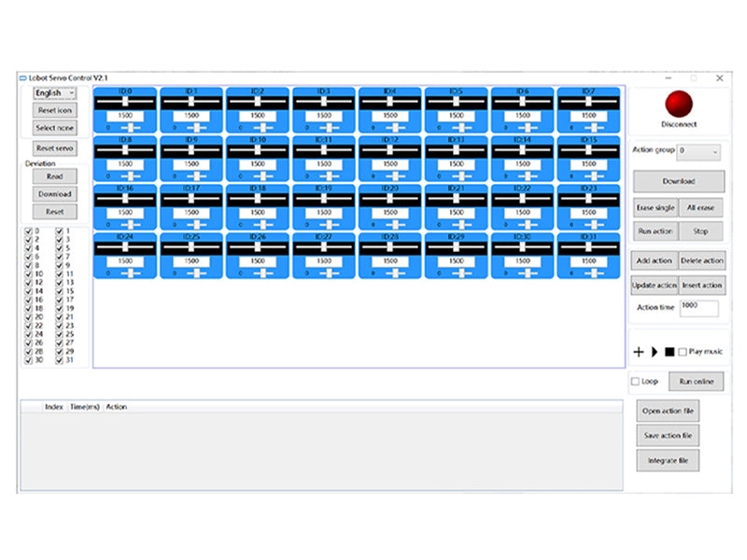Click Erase single button

(x=655, y=207)
